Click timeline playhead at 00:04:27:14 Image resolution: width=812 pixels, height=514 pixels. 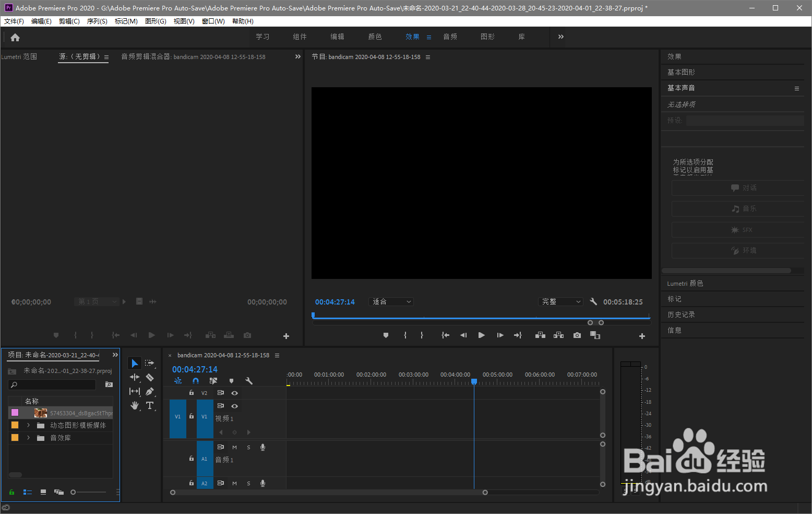pos(474,382)
